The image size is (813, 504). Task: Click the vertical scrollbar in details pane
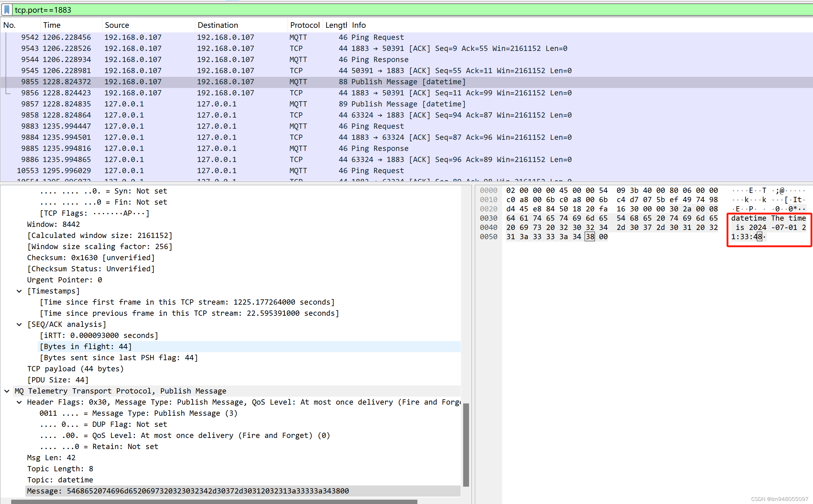pyautogui.click(x=466, y=444)
